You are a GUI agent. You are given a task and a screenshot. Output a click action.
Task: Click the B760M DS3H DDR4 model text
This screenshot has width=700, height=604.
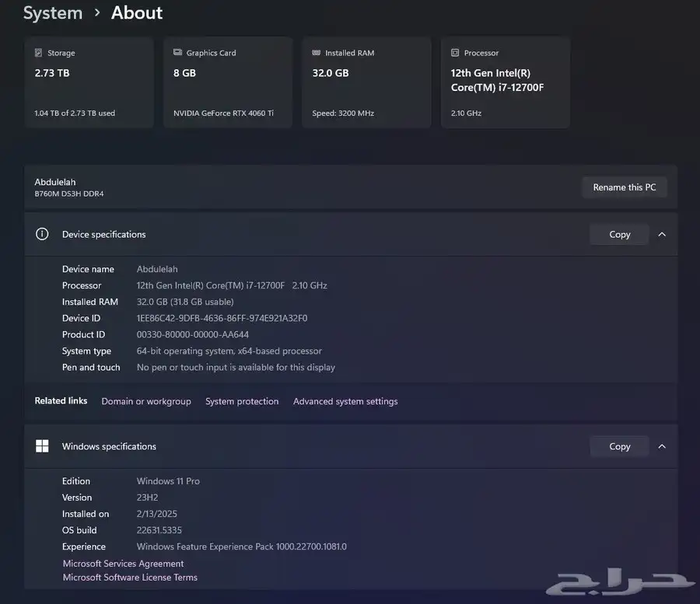click(x=69, y=194)
